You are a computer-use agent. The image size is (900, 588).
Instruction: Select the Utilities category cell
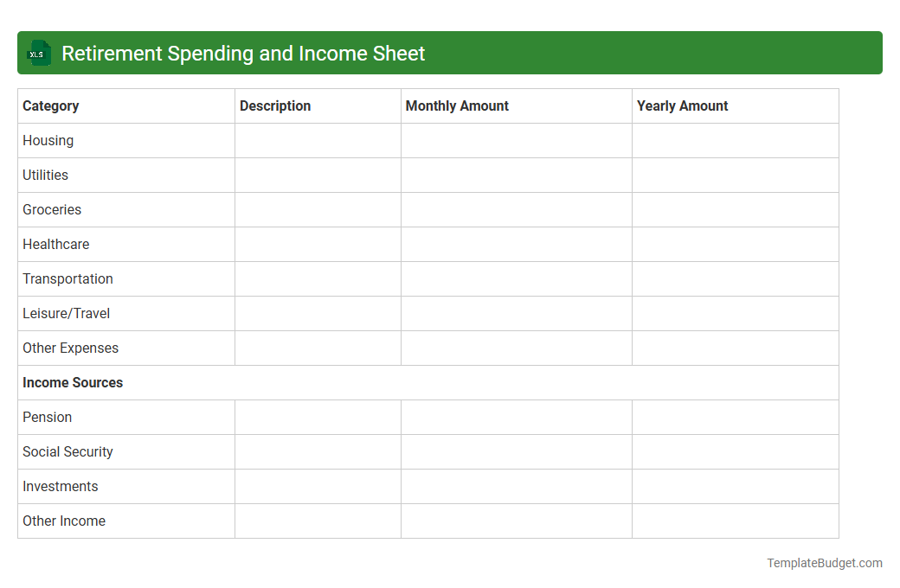click(45, 175)
